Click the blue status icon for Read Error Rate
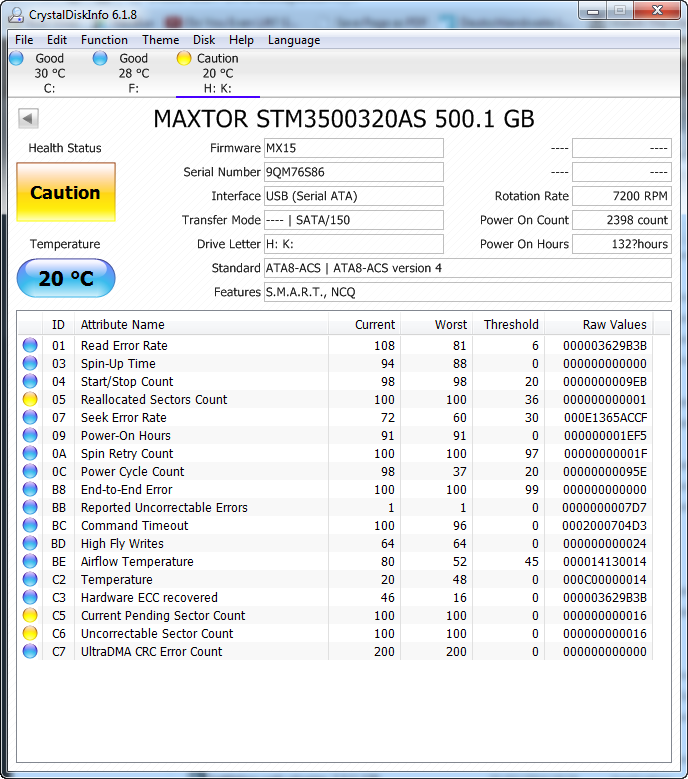688x779 pixels. pos(30,345)
